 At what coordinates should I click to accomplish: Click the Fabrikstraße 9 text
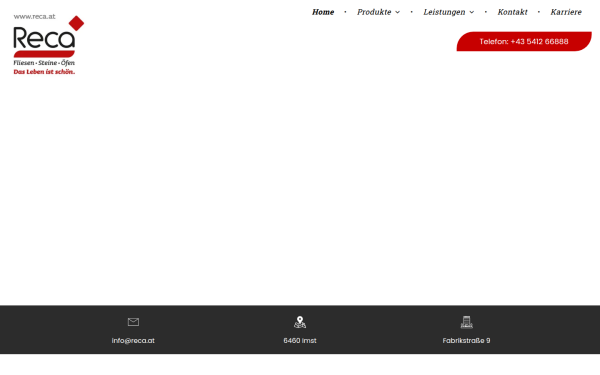click(x=466, y=341)
